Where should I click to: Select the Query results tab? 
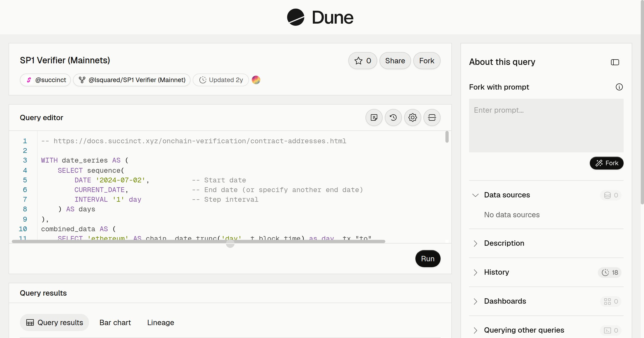point(54,322)
